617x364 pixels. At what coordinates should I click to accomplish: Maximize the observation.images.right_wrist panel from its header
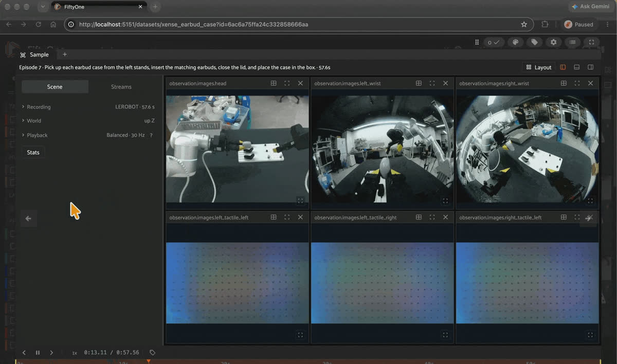[577, 83]
